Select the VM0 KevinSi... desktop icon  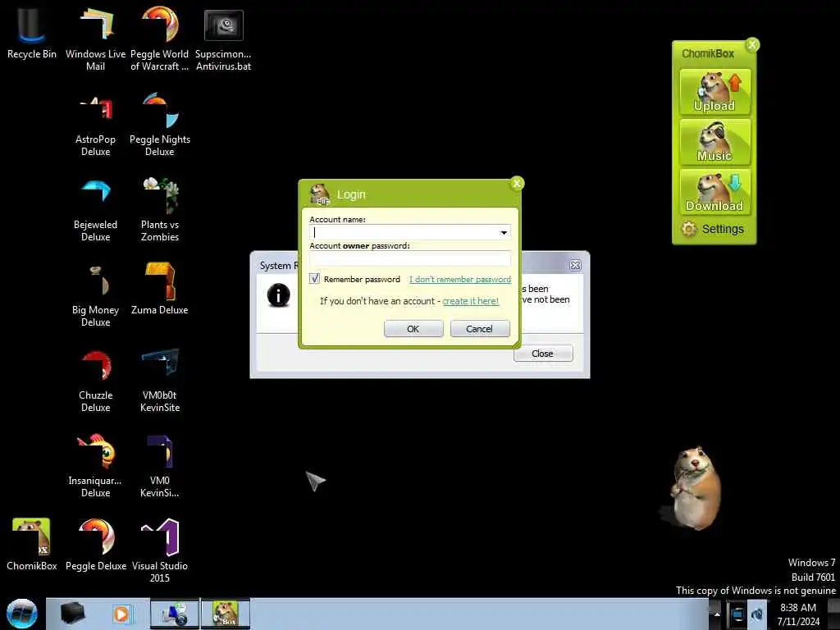pyautogui.click(x=160, y=466)
